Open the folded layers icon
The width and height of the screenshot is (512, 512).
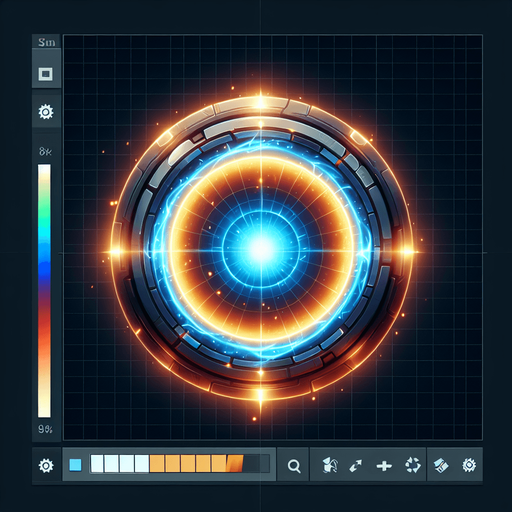[x=441, y=465]
